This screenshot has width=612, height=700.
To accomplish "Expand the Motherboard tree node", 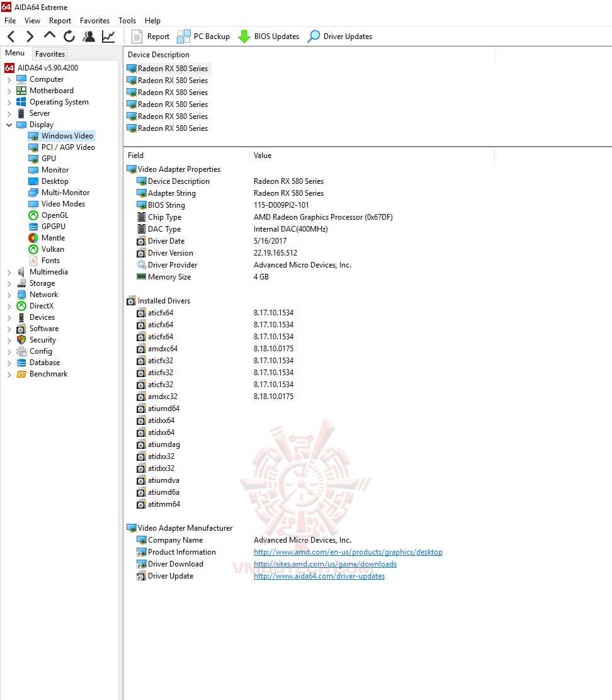I will (9, 91).
